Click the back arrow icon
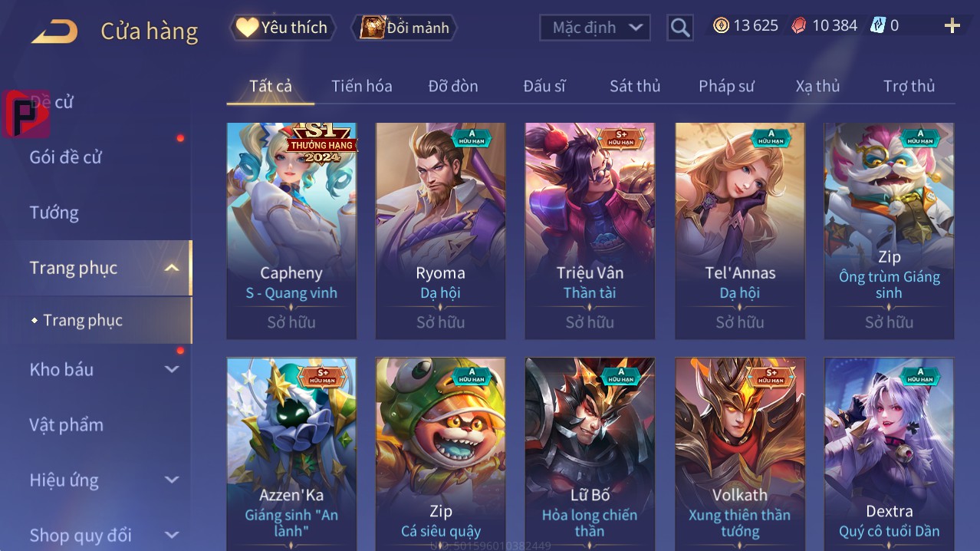The width and height of the screenshot is (980, 551). [x=54, y=31]
